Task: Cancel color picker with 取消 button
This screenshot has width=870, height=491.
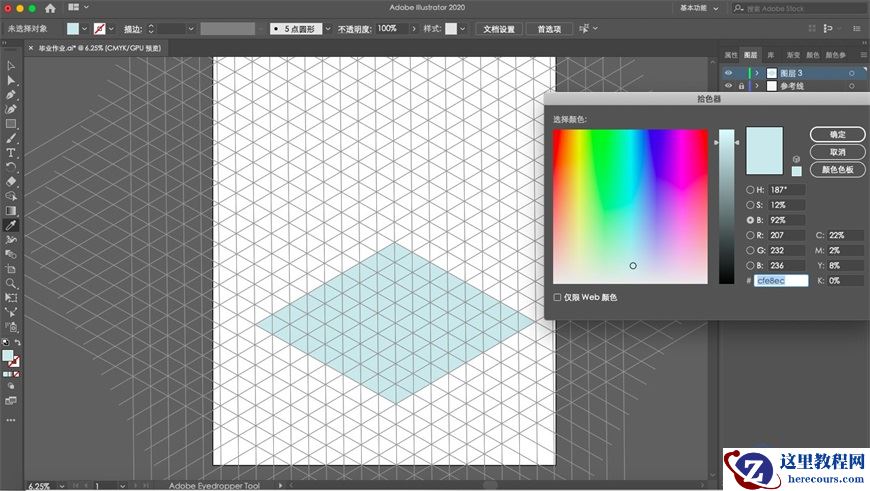Action: (x=837, y=152)
